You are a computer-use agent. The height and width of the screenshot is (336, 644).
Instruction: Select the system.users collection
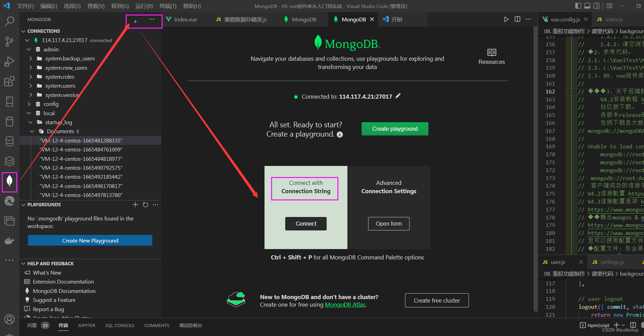point(60,86)
